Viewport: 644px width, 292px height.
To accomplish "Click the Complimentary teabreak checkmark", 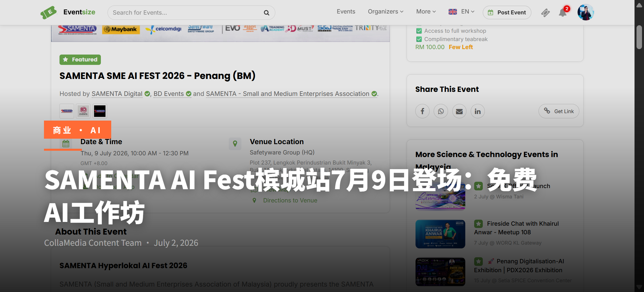I will [419, 39].
